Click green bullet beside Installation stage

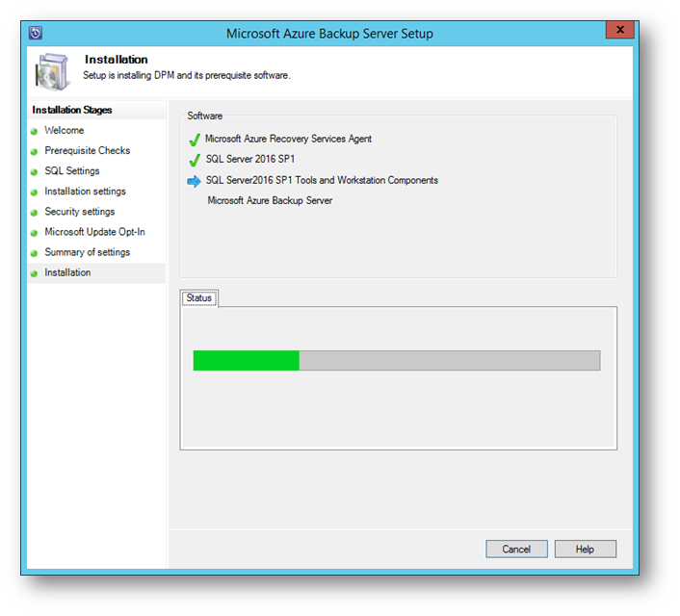[35, 274]
